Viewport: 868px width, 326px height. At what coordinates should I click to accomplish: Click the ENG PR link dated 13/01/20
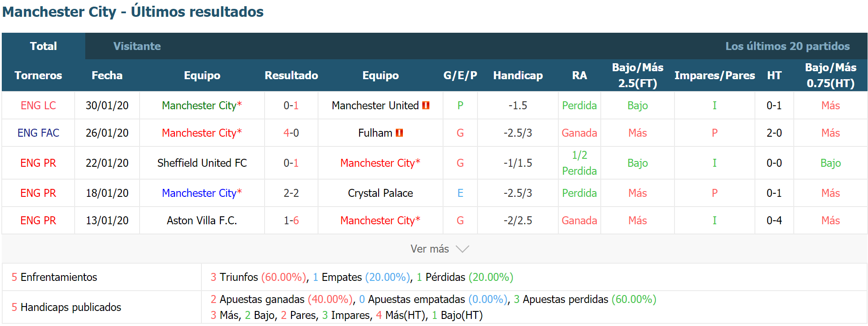[38, 221]
